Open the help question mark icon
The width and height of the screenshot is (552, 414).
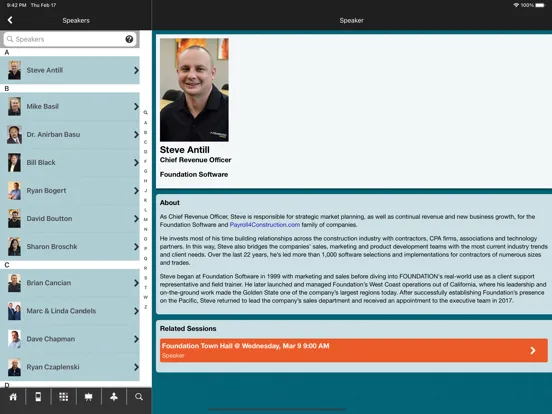129,39
